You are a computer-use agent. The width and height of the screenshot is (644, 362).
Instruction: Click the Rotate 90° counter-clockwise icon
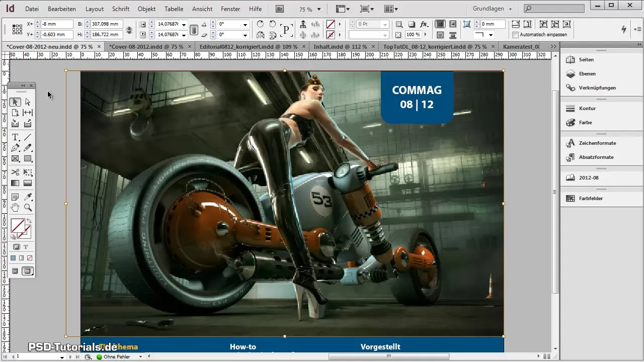click(272, 24)
